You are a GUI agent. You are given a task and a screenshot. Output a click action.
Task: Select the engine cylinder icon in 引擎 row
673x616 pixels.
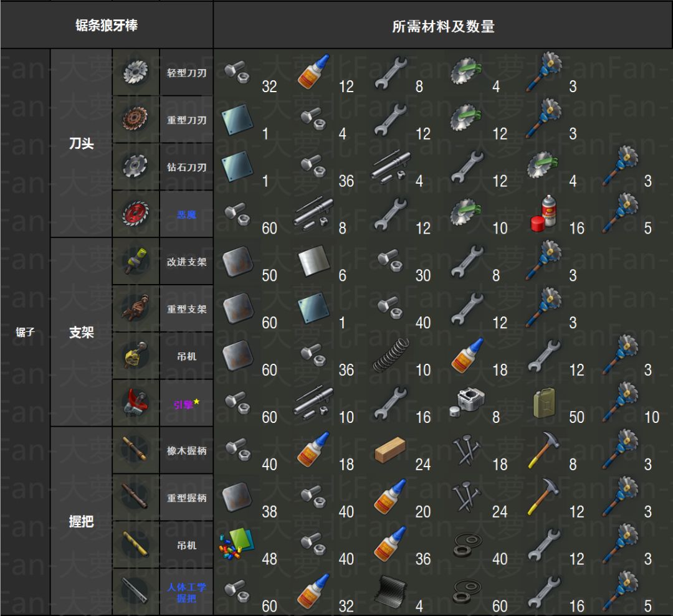467,402
